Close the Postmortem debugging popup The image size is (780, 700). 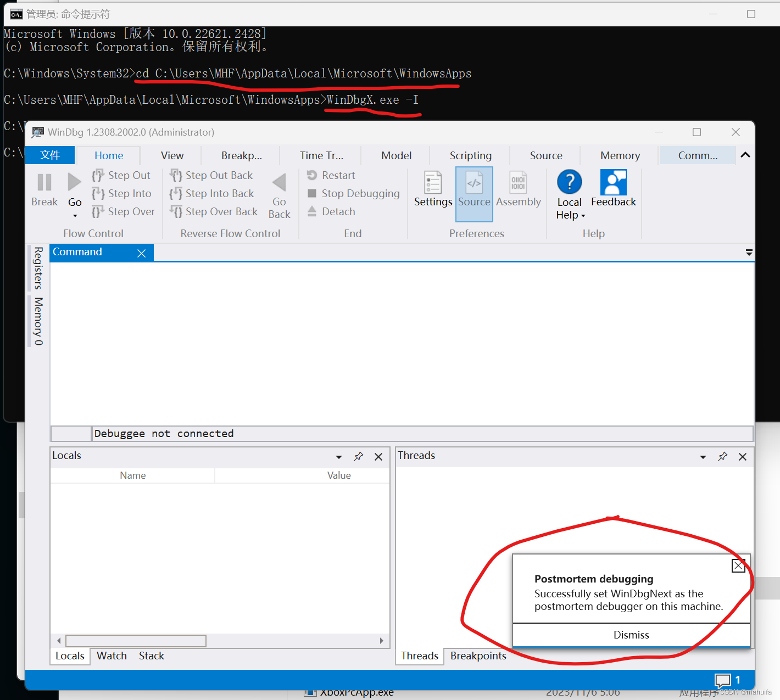coord(738,565)
